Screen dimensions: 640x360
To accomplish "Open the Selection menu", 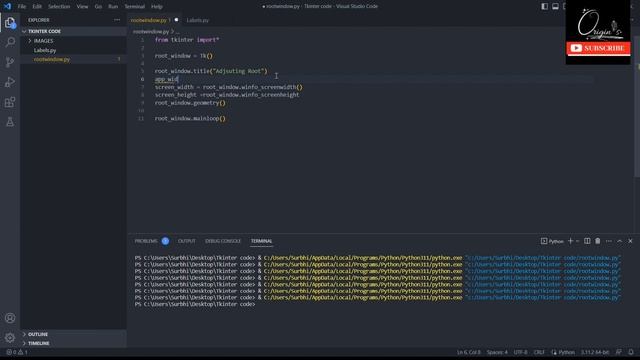I will coord(59,7).
